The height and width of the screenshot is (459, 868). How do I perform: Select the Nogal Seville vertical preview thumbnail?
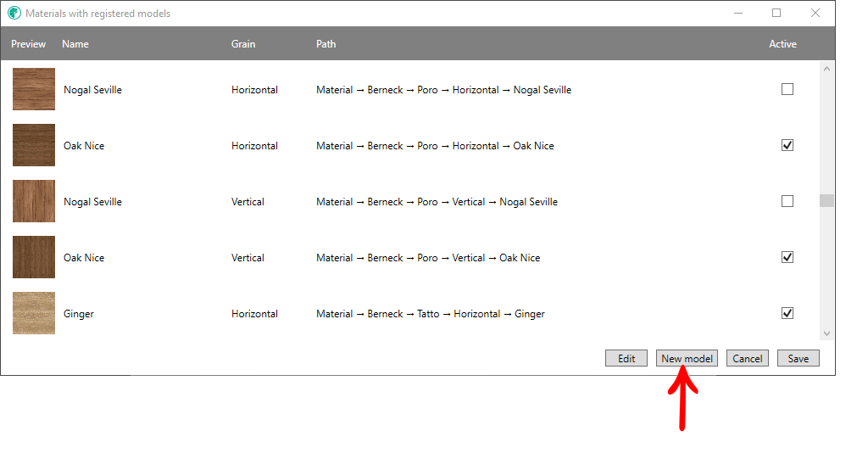click(34, 201)
